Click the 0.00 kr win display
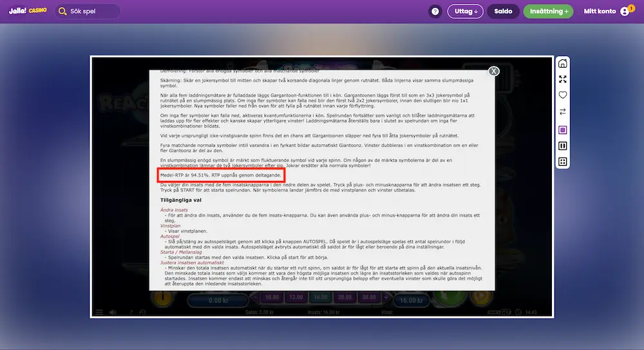This screenshot has width=644, height=350. [218, 300]
